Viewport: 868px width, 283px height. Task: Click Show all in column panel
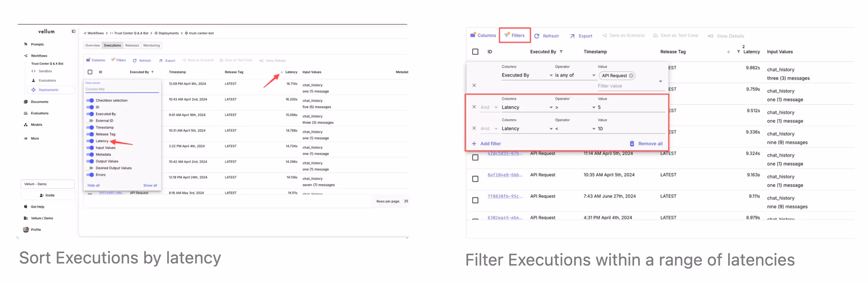(150, 185)
